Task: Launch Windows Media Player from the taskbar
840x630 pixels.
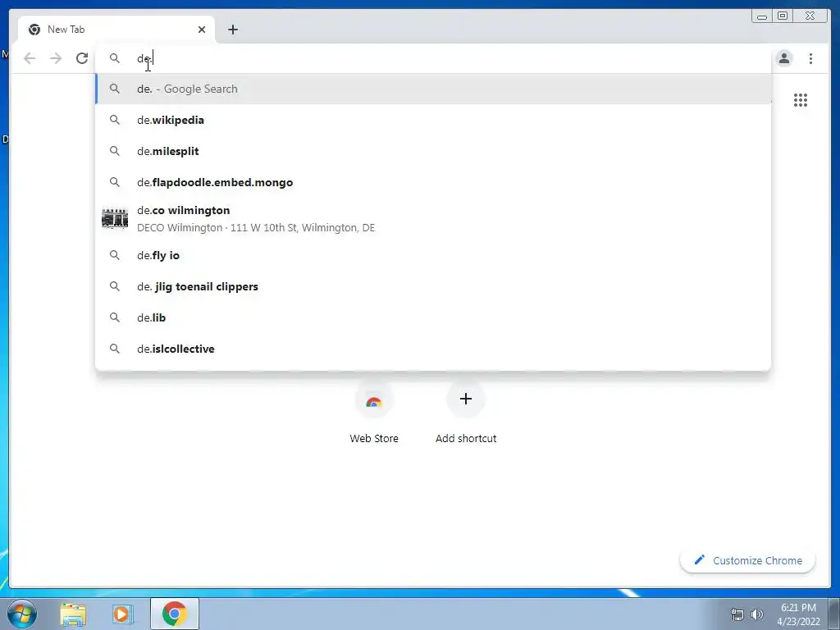Action: pos(123,614)
